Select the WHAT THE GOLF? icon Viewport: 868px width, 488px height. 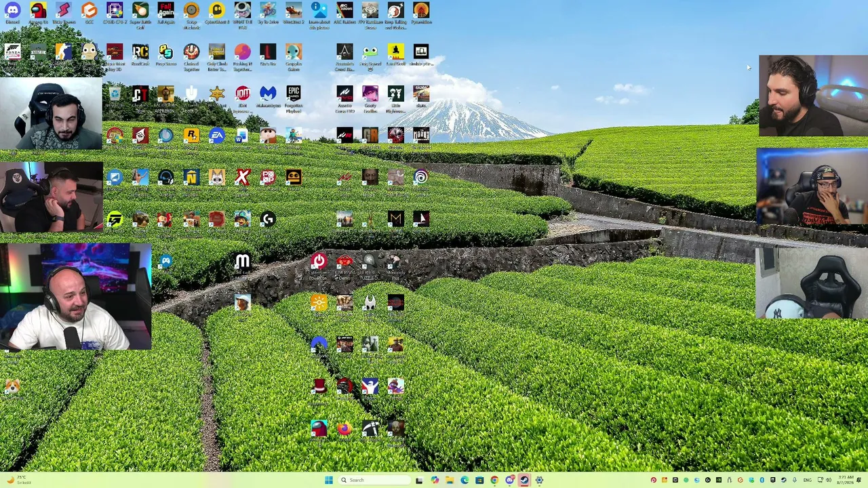coord(242,15)
